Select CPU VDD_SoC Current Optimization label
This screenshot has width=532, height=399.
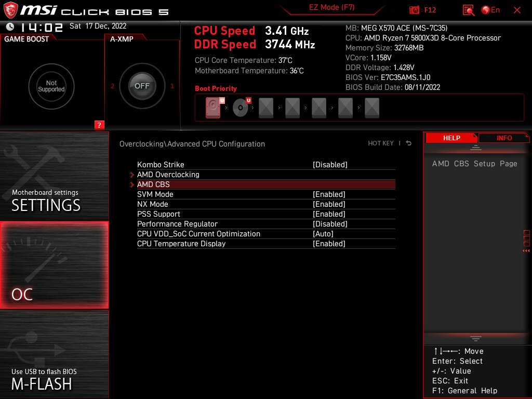198,233
